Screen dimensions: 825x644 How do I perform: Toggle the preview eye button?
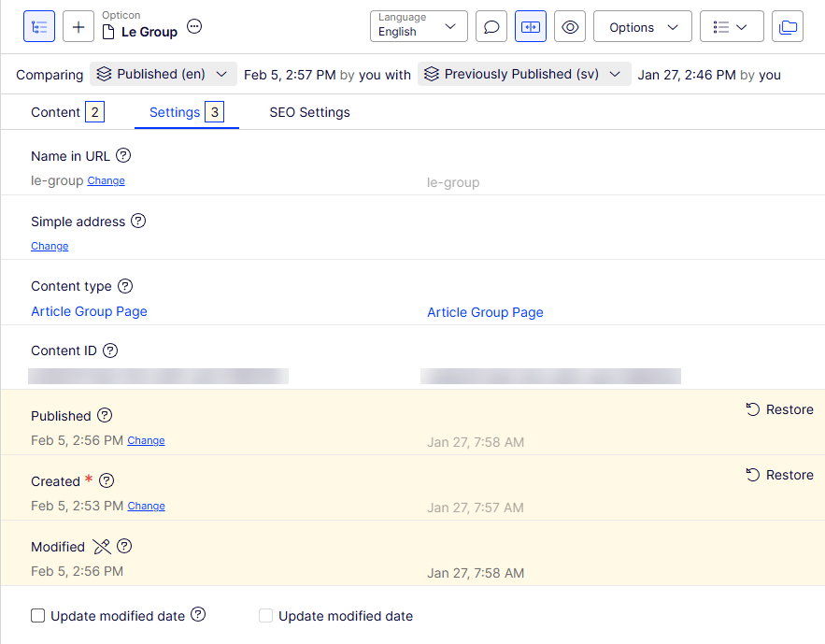coord(570,26)
